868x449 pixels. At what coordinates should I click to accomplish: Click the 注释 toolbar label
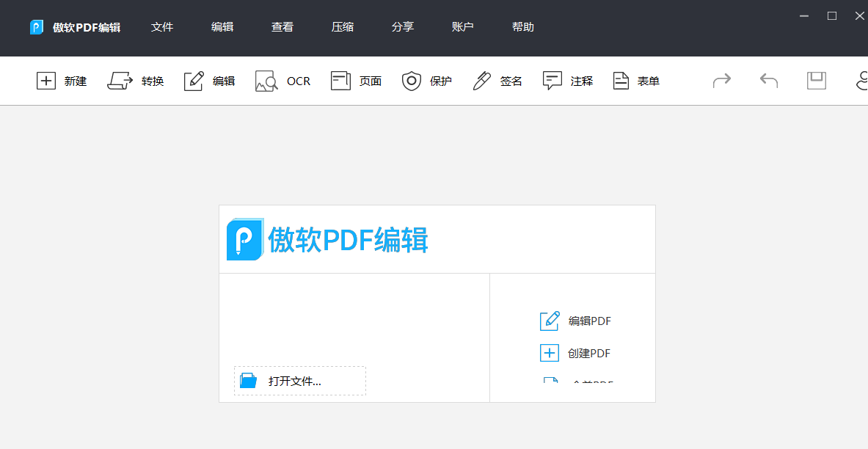pos(582,81)
